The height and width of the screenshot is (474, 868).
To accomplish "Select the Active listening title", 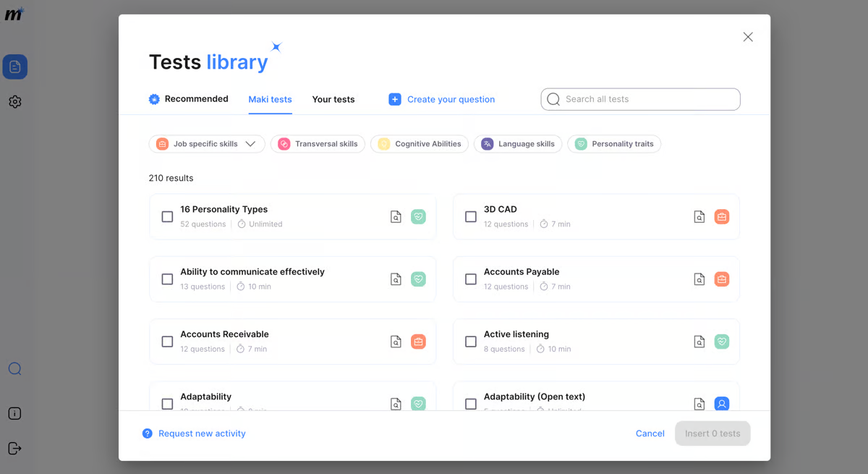I will [x=516, y=334].
